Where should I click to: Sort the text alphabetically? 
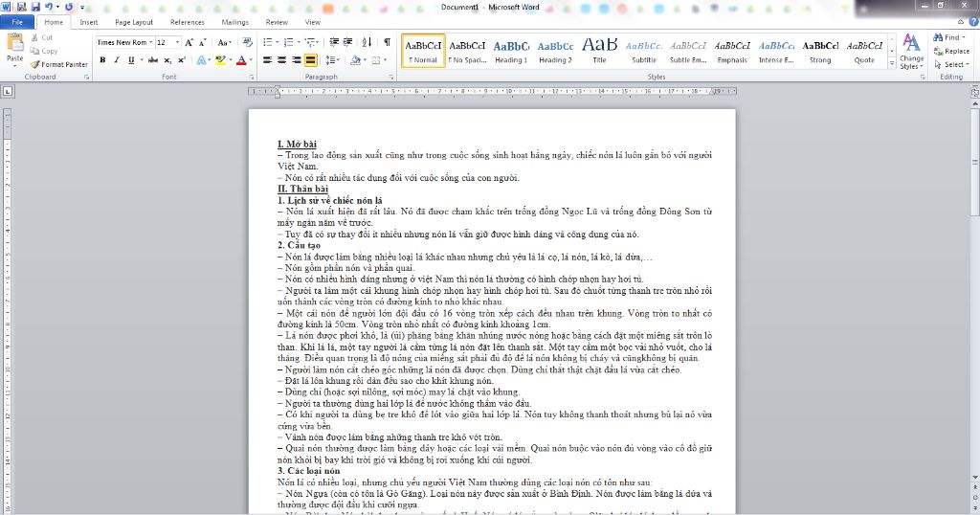pos(367,42)
